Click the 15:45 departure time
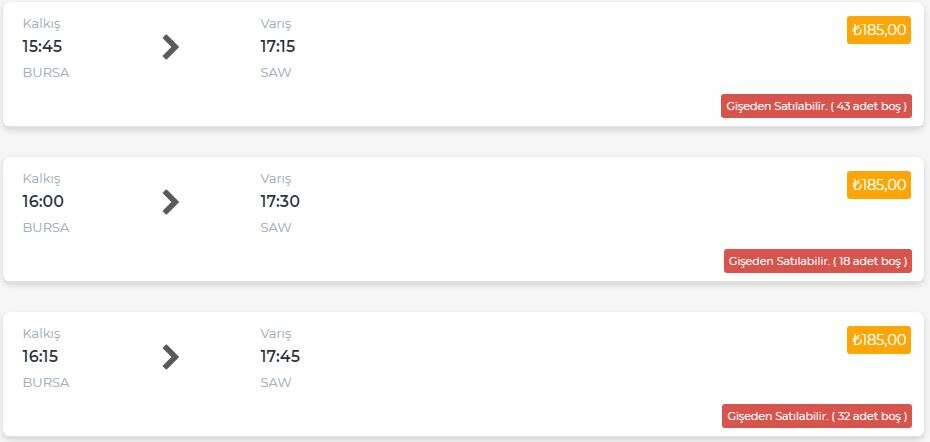The image size is (930, 442). pyautogui.click(x=42, y=46)
